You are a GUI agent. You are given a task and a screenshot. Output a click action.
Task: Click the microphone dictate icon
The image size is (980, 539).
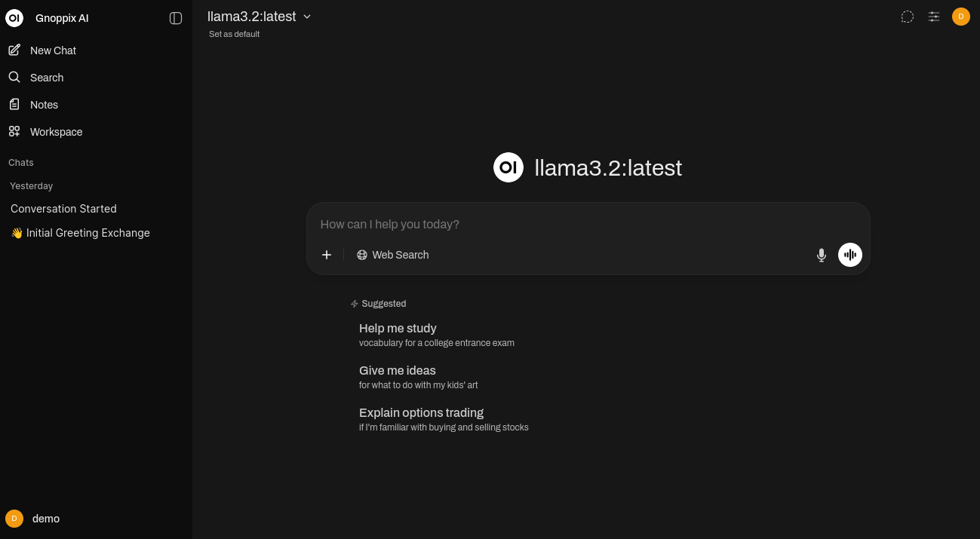tap(822, 256)
